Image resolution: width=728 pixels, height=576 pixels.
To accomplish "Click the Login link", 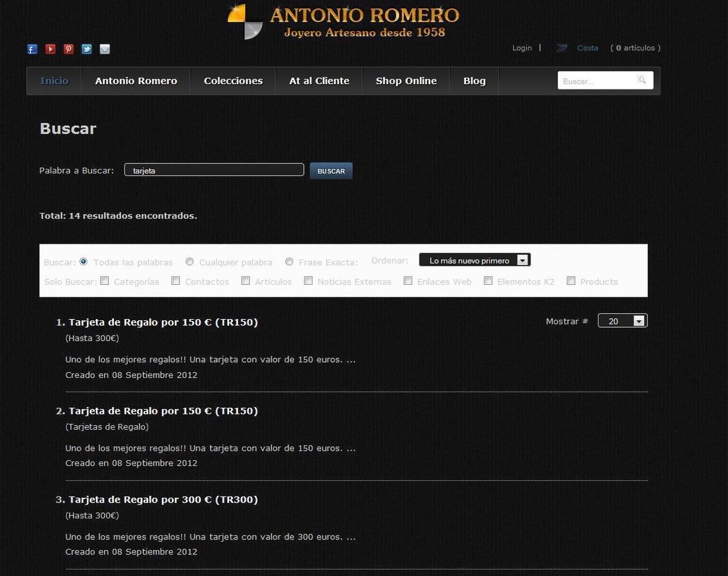I will tap(522, 48).
